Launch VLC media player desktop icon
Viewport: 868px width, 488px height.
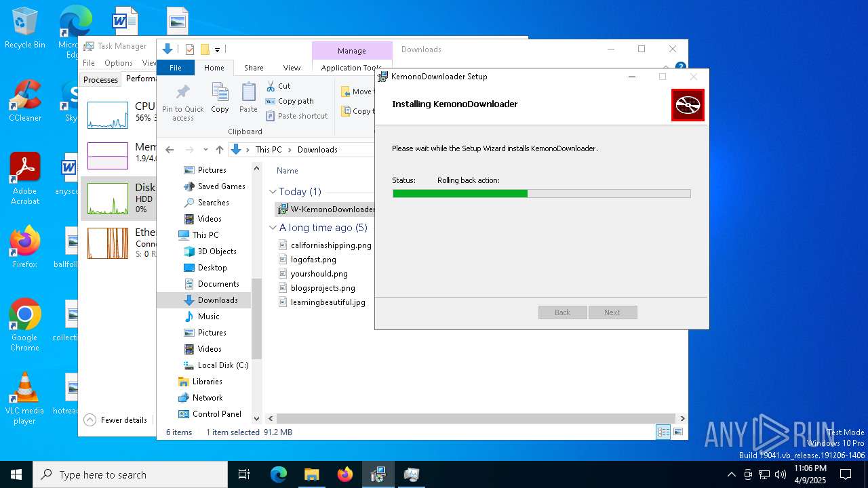coord(24,398)
